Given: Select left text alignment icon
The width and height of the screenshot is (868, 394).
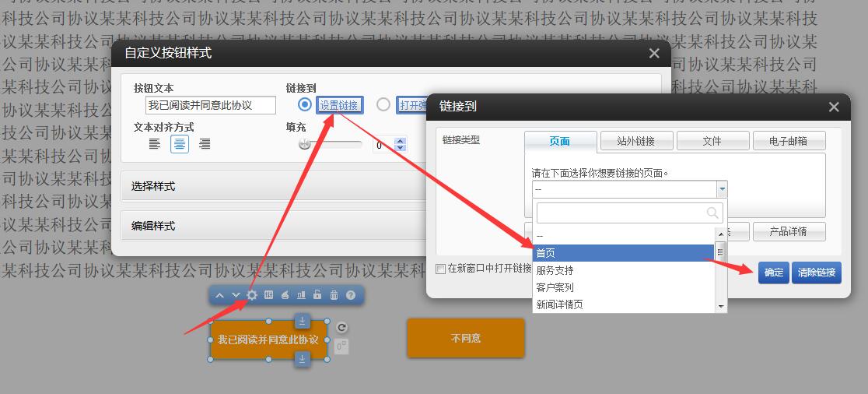Looking at the screenshot, I should point(155,143).
